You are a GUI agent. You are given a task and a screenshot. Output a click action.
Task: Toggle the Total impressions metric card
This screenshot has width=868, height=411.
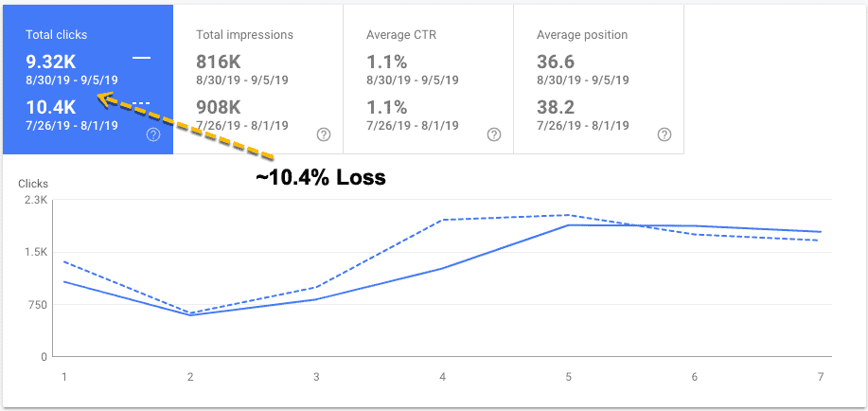[258, 80]
